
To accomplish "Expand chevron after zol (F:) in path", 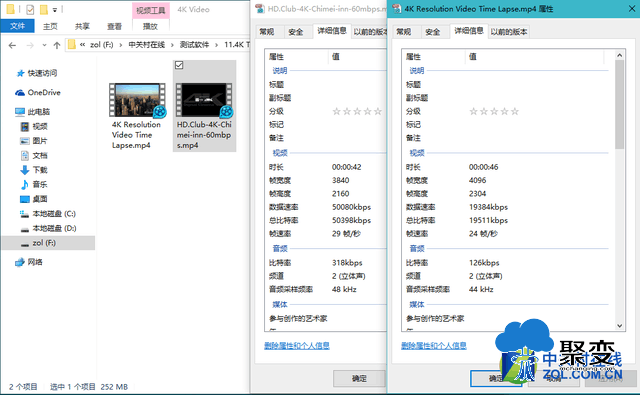I will pyautogui.click(x=121, y=45).
